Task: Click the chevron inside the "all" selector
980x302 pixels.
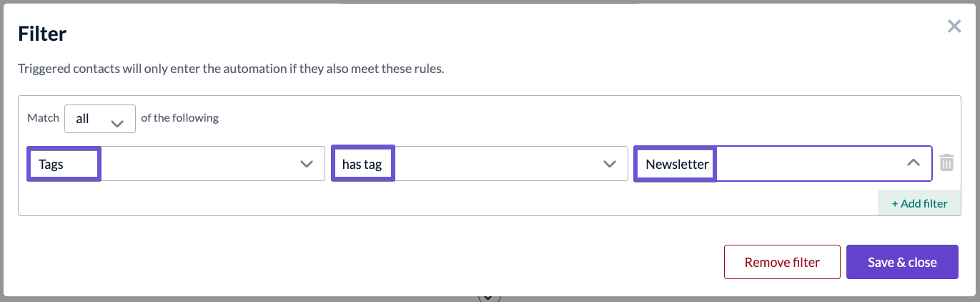Action: point(118,123)
